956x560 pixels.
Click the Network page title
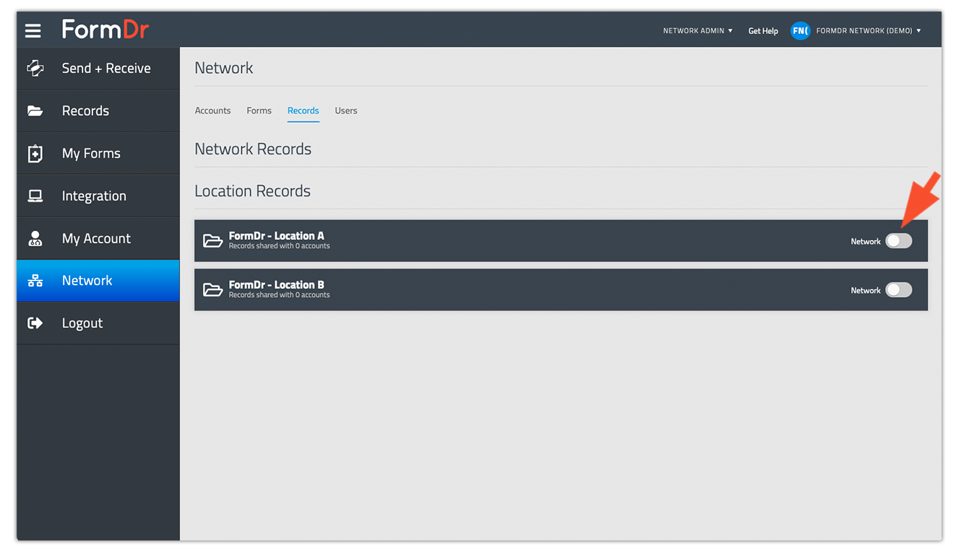(x=224, y=68)
